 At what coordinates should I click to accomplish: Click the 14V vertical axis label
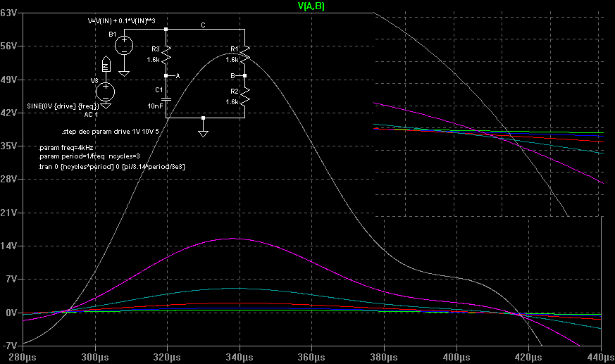pos(8,246)
